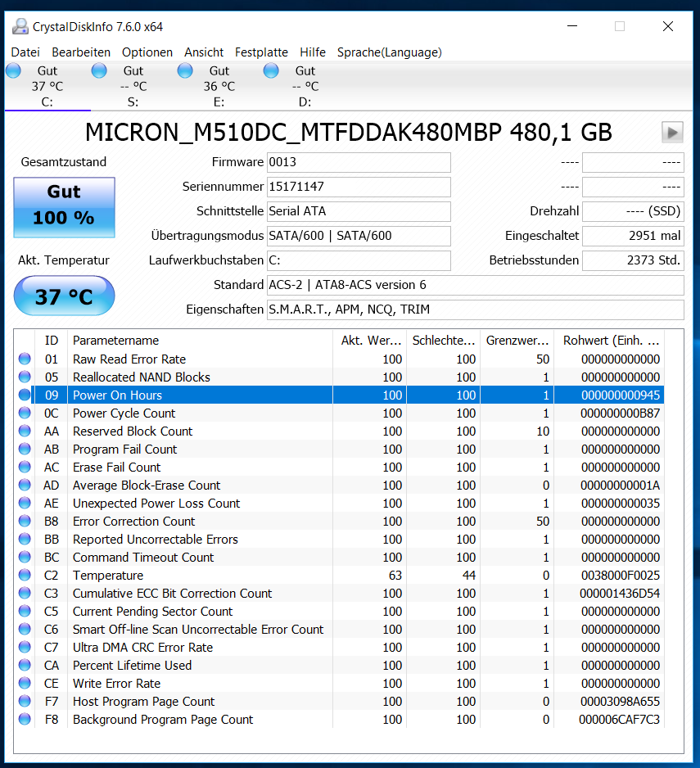This screenshot has width=700, height=768.
Task: Click status orb for Raw Read Error Rate
Action: 25,359
